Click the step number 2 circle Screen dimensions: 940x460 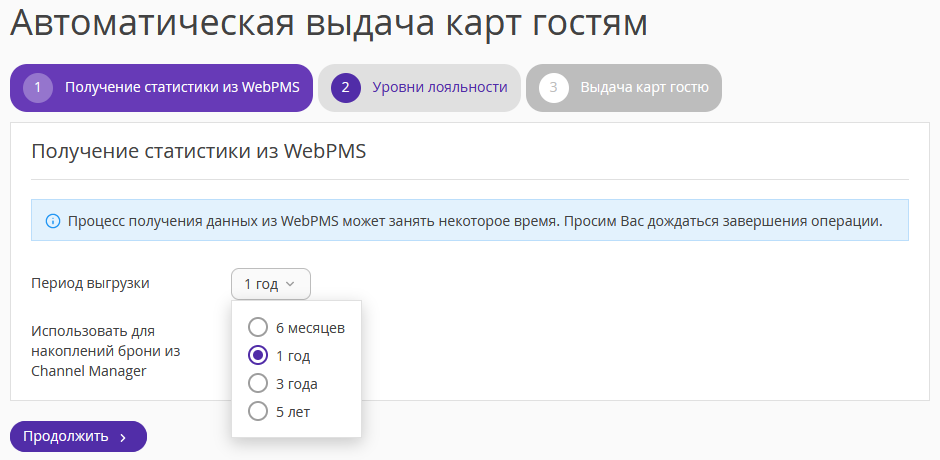[x=345, y=88]
